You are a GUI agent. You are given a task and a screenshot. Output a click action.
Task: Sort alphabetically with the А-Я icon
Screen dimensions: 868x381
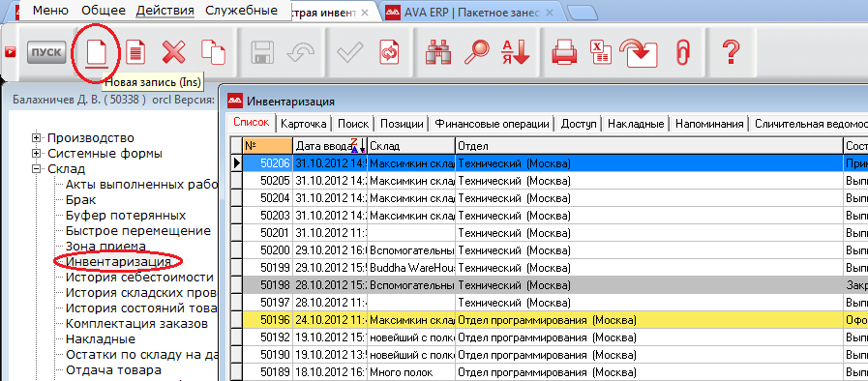tap(516, 52)
